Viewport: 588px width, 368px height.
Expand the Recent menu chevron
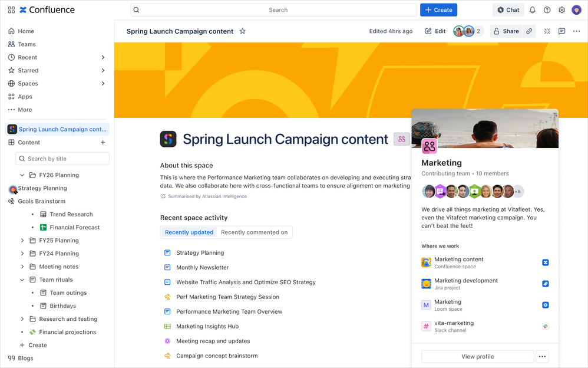[x=103, y=57]
